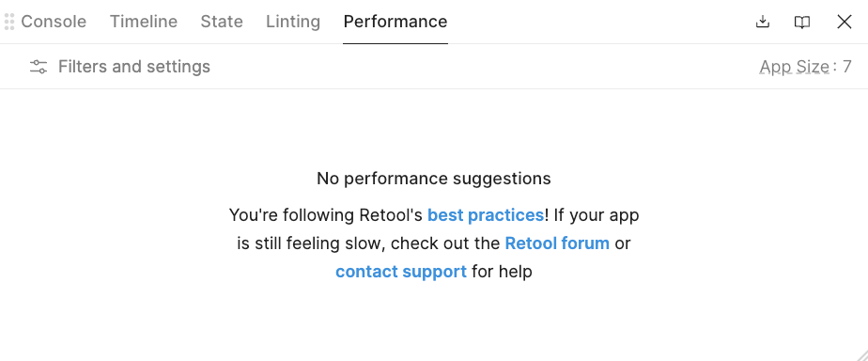Visit the Retool forum link
Screen dimensions: 868x361
557,243
